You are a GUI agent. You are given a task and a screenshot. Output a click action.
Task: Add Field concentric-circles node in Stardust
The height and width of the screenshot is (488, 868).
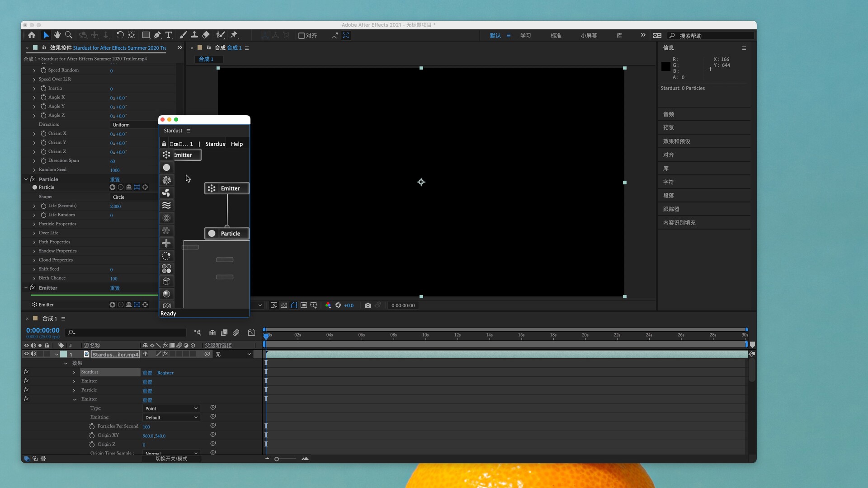(166, 218)
